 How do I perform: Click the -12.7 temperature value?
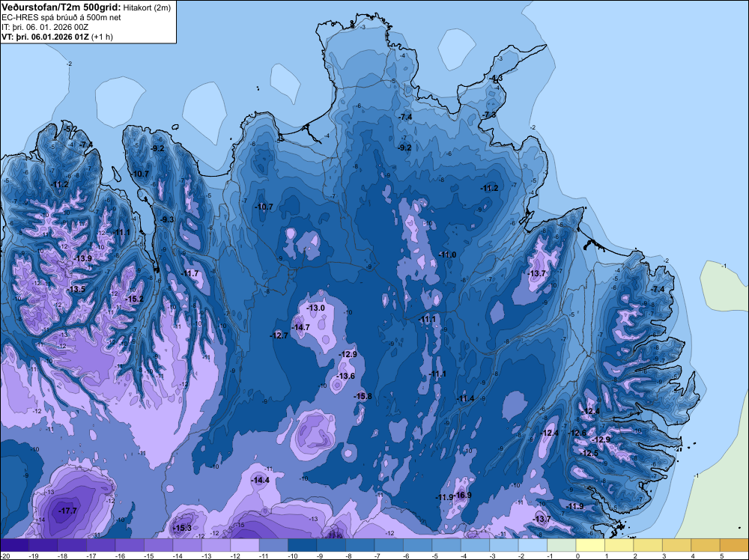pos(279,335)
